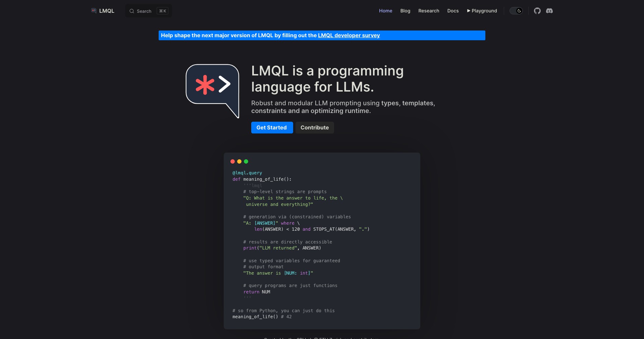Click the ⌘K shortcut badge
Viewport: 644px width, 339px height.
click(x=163, y=11)
